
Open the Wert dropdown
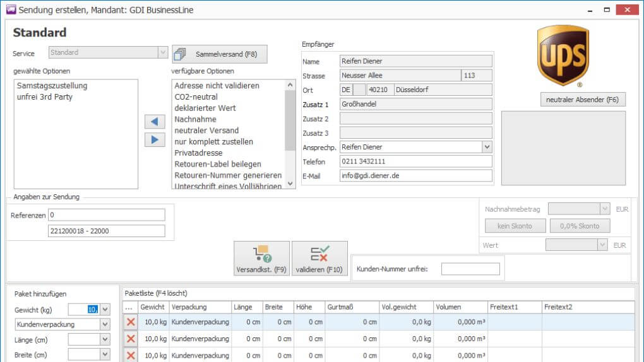(x=602, y=245)
